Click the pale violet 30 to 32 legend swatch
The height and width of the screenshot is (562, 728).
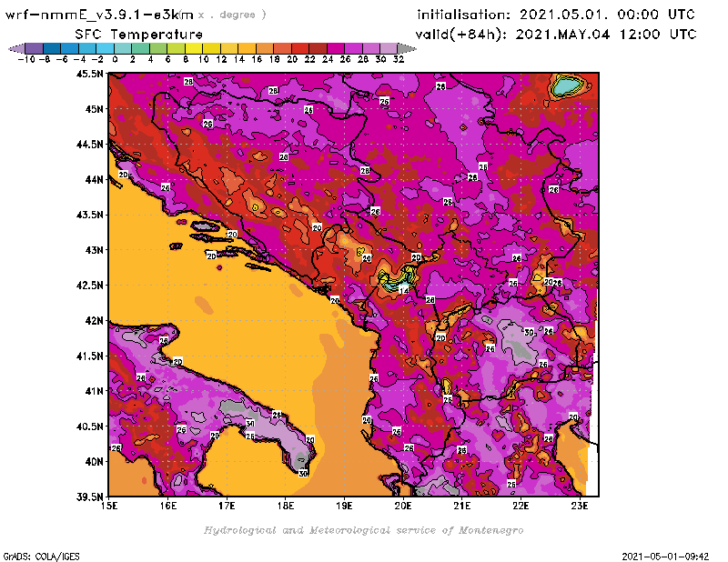pos(389,48)
